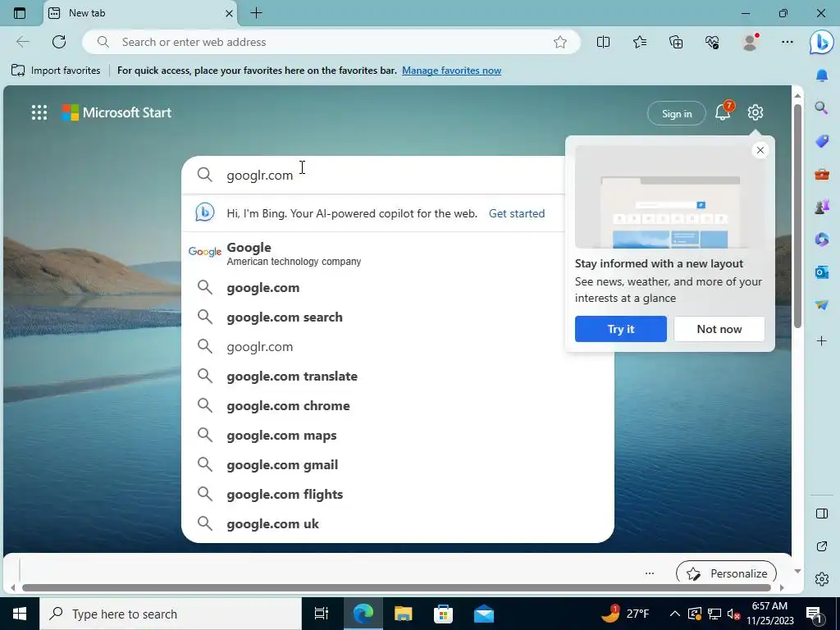This screenshot has width=840, height=630.
Task: Focus the address bar input
Action: click(x=331, y=42)
